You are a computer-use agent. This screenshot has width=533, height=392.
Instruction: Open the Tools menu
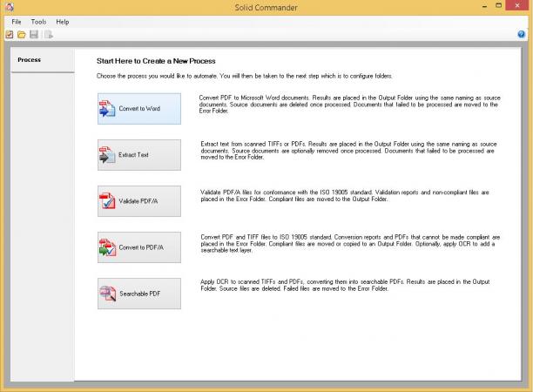(38, 22)
